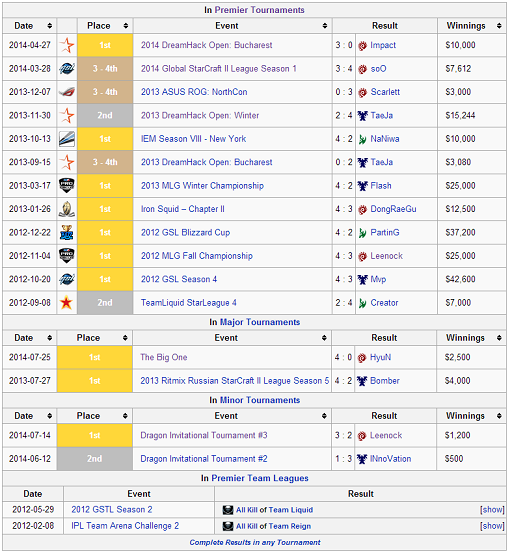The image size is (510, 554).
Task: Open TaeJa player link in 2013-11-30 row
Action: [382, 116]
